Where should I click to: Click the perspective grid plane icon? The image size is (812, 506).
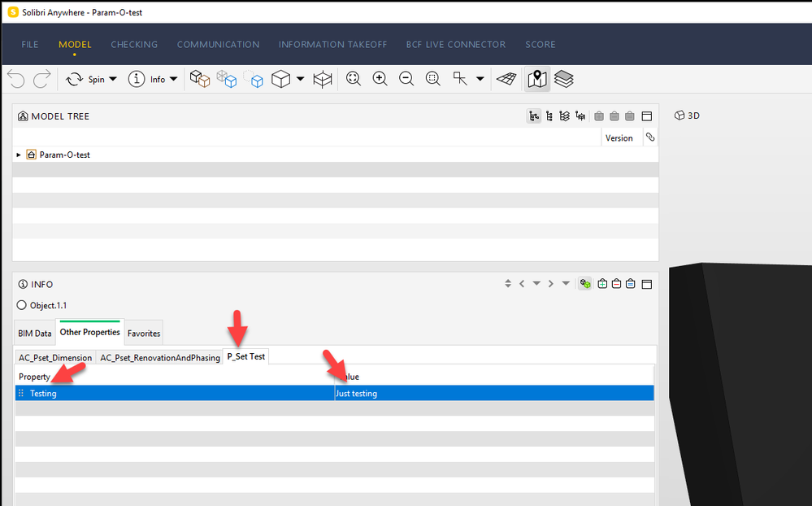[x=506, y=79]
